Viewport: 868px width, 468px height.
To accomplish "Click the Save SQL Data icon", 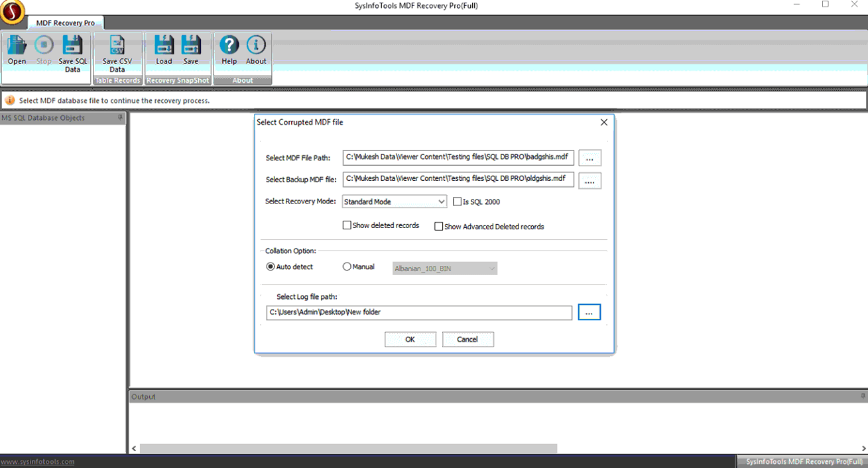I will pos(72,46).
